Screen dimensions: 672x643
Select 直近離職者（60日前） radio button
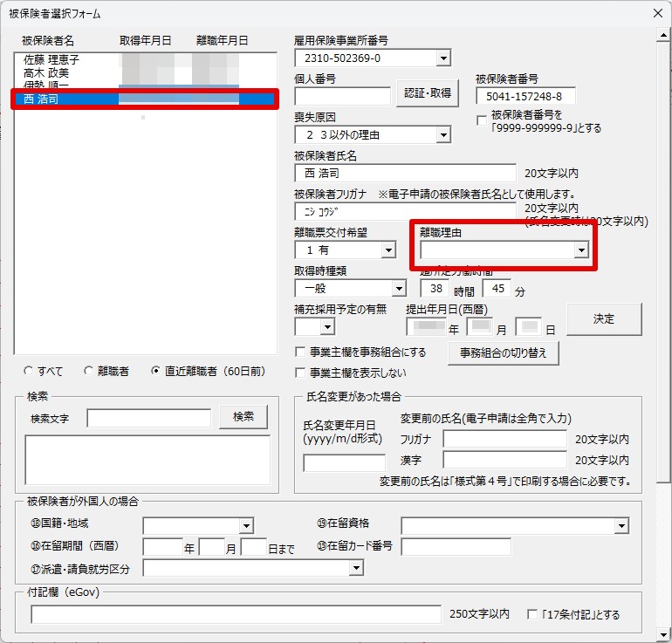155,371
